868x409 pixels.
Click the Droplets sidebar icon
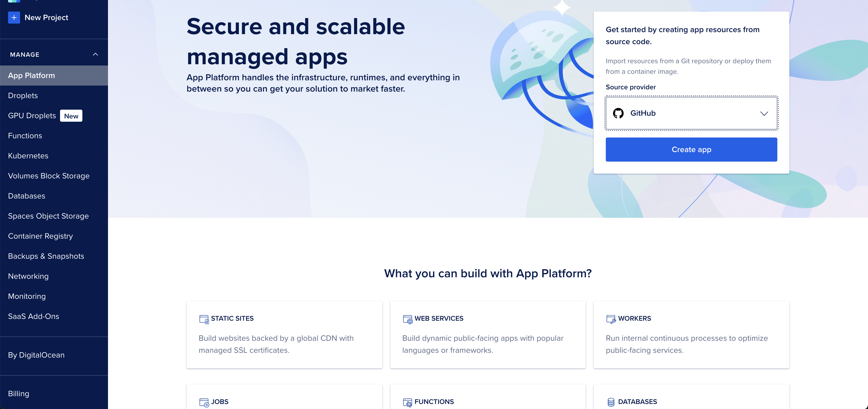(23, 95)
